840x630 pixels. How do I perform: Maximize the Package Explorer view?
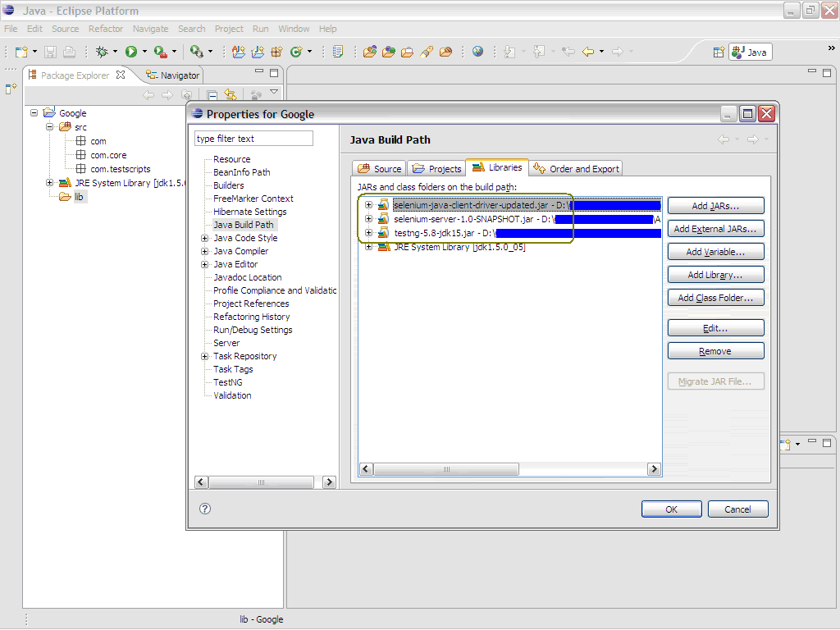pyautogui.click(x=274, y=72)
